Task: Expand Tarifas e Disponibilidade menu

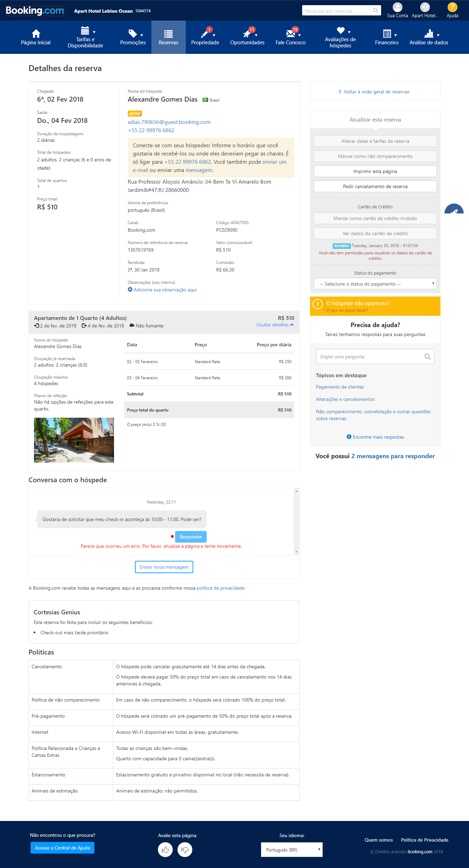Action: (85, 37)
